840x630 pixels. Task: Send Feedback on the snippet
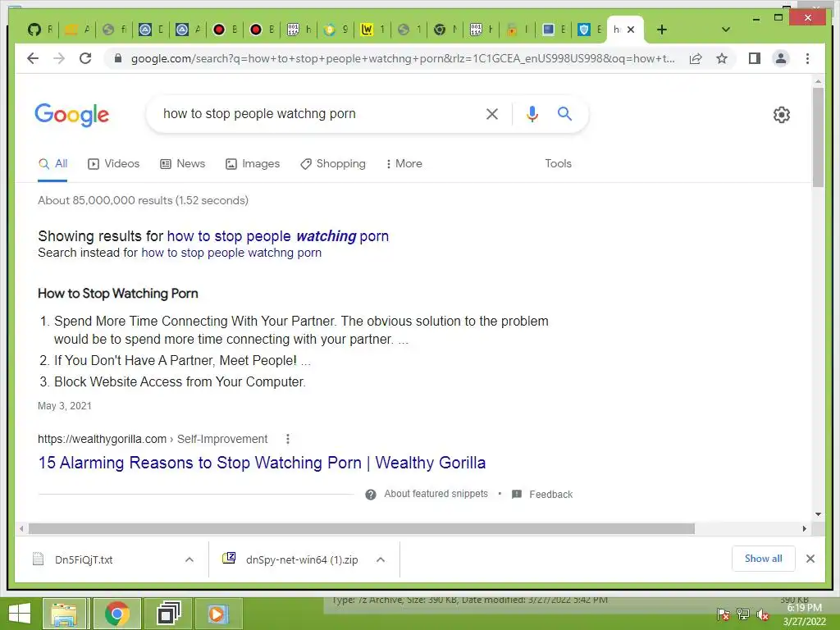click(x=543, y=495)
